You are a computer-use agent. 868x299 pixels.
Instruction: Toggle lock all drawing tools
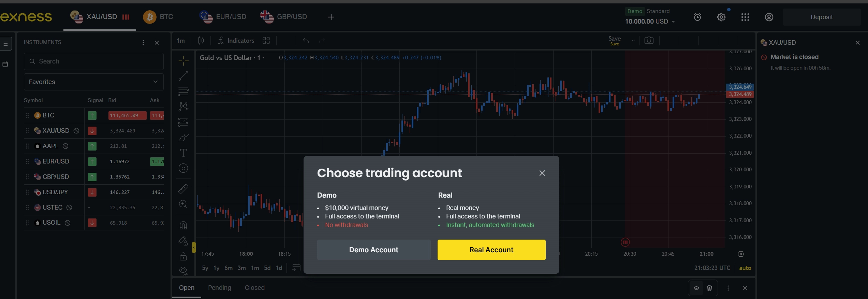tap(183, 256)
